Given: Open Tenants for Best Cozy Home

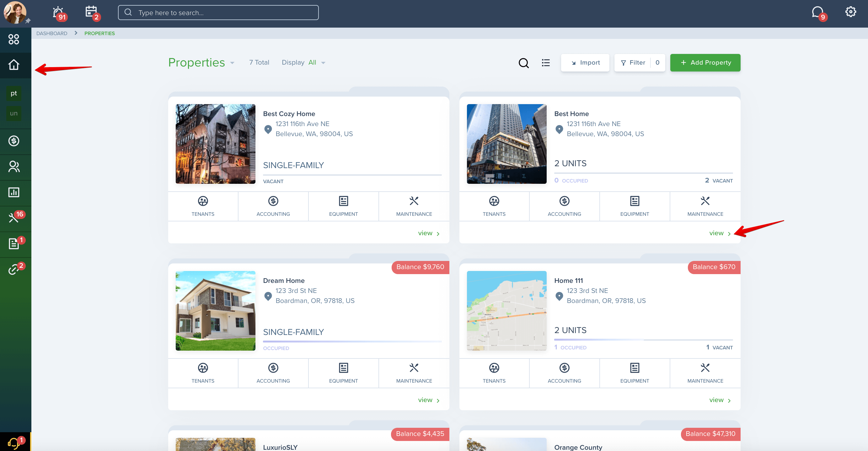Looking at the screenshot, I should [203, 206].
